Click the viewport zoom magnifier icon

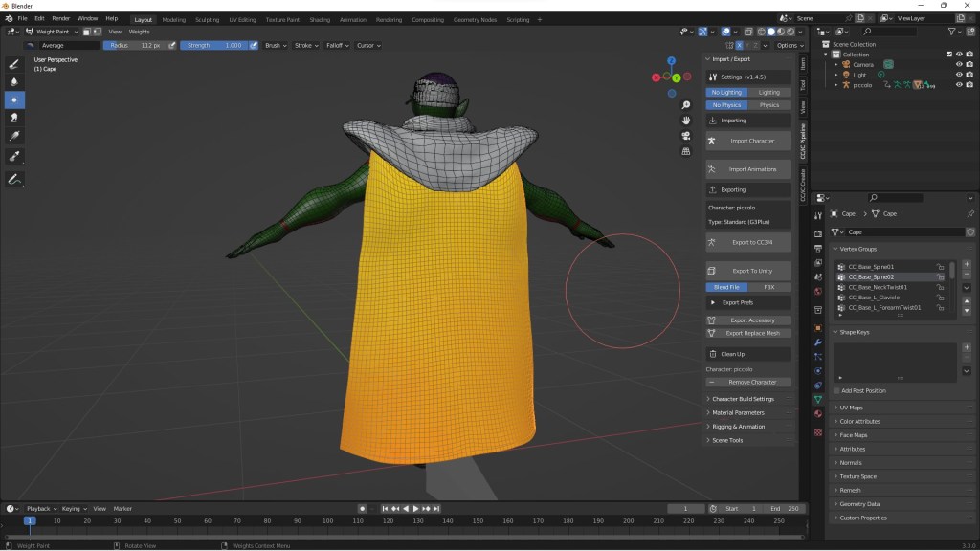click(x=685, y=105)
